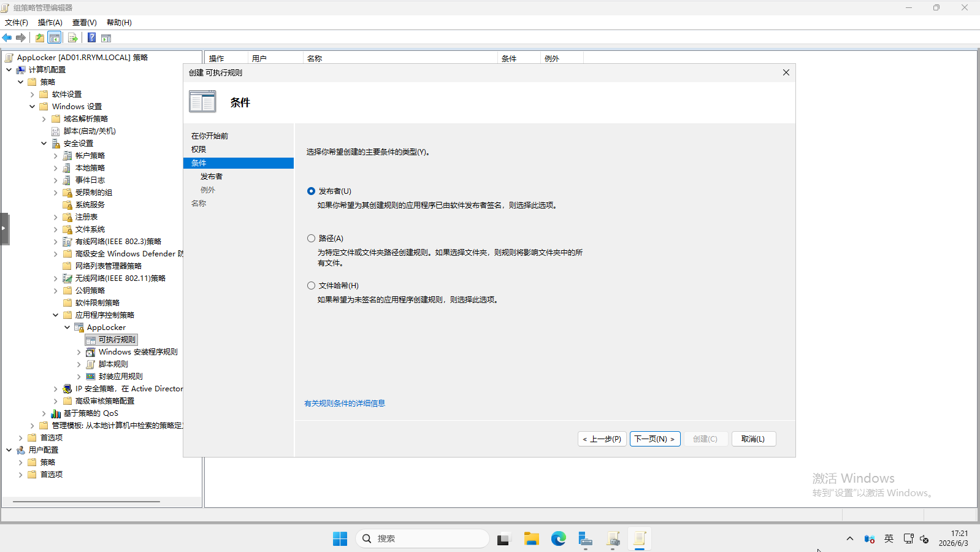Click the 名称 column header

point(400,59)
